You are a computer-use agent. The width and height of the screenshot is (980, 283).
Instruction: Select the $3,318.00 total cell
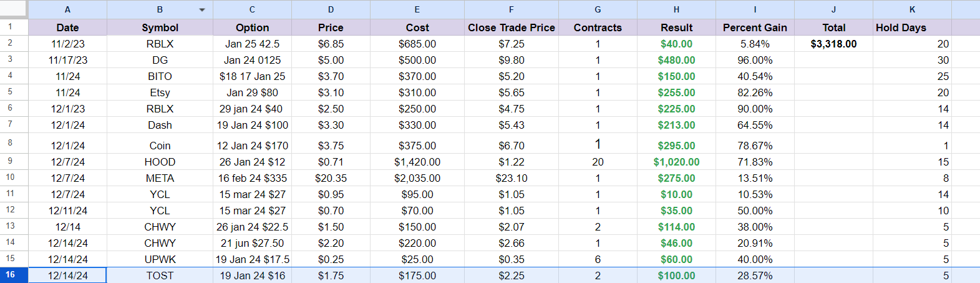833,44
